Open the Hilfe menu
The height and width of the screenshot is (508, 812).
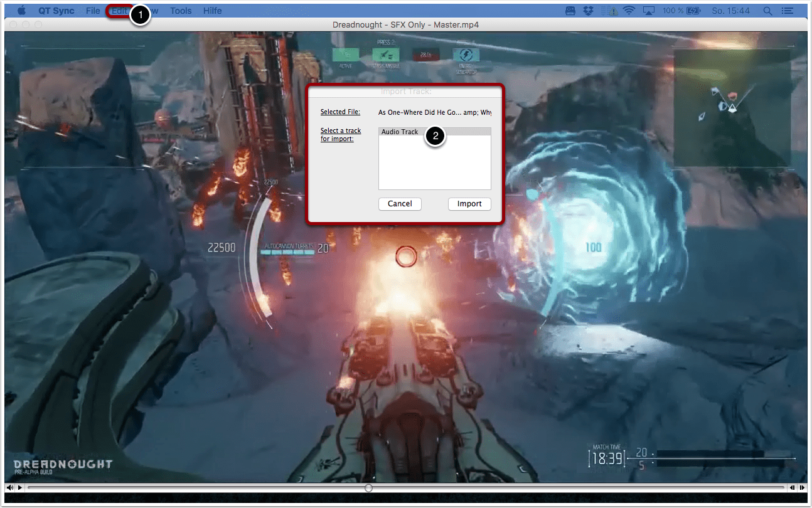coord(212,11)
